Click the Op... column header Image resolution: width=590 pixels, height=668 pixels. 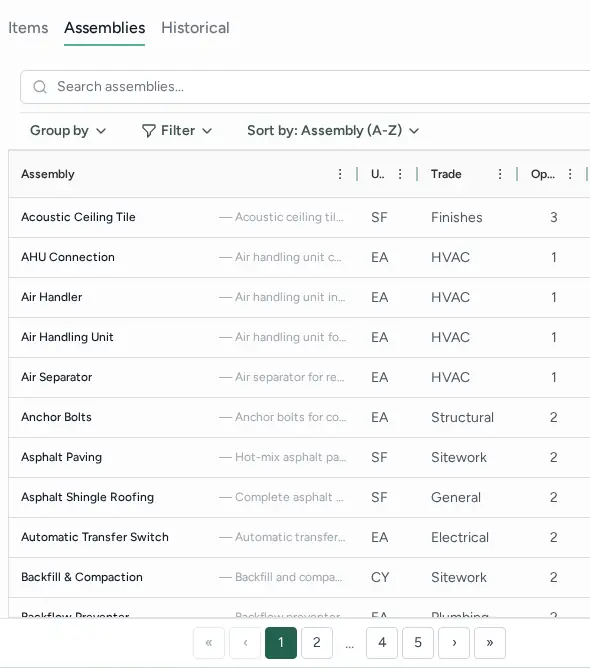coord(543,174)
